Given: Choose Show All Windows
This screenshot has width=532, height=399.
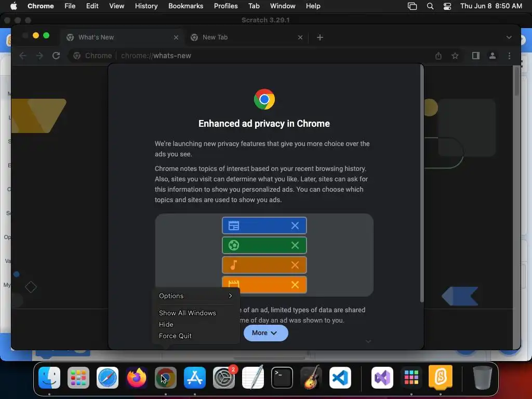Looking at the screenshot, I should (187, 313).
